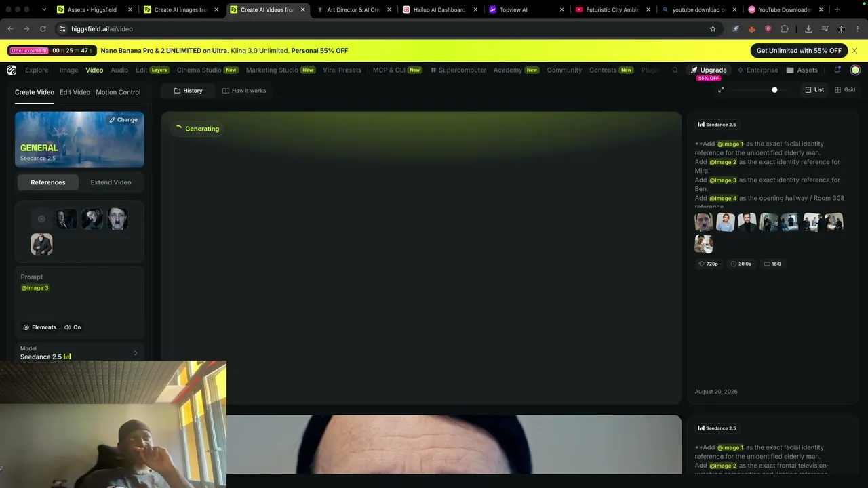This screenshot has height=488, width=868.
Task: Open the browser media control icon
Action: point(825,29)
